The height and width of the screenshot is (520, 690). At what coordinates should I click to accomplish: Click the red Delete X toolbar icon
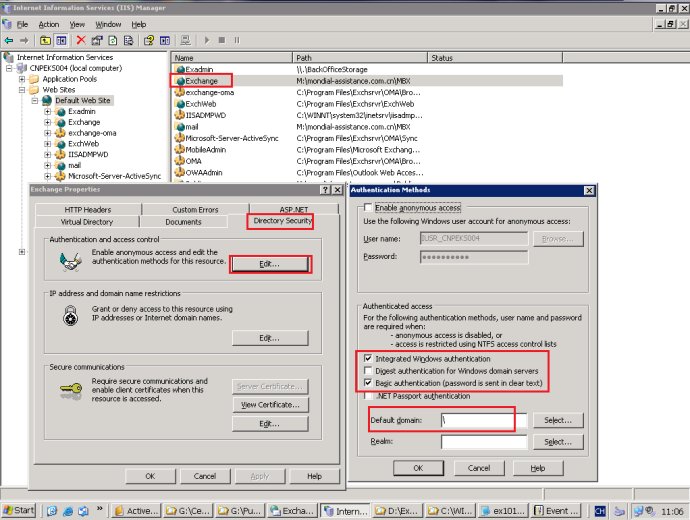point(81,40)
